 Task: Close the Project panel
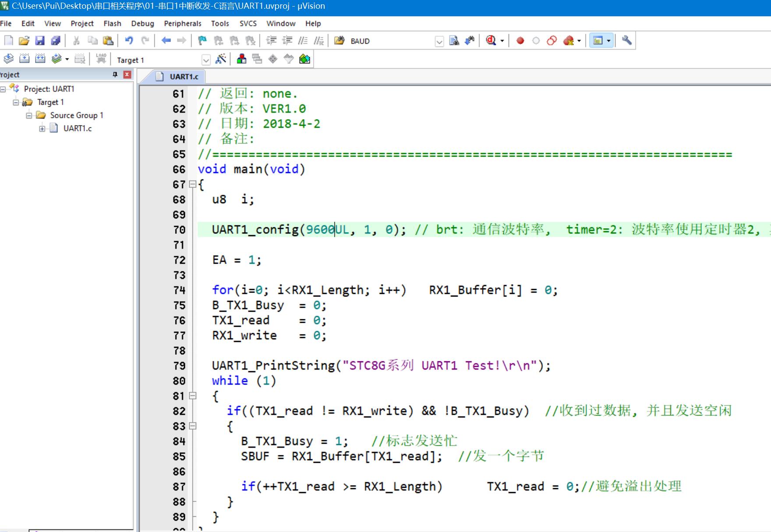point(127,74)
